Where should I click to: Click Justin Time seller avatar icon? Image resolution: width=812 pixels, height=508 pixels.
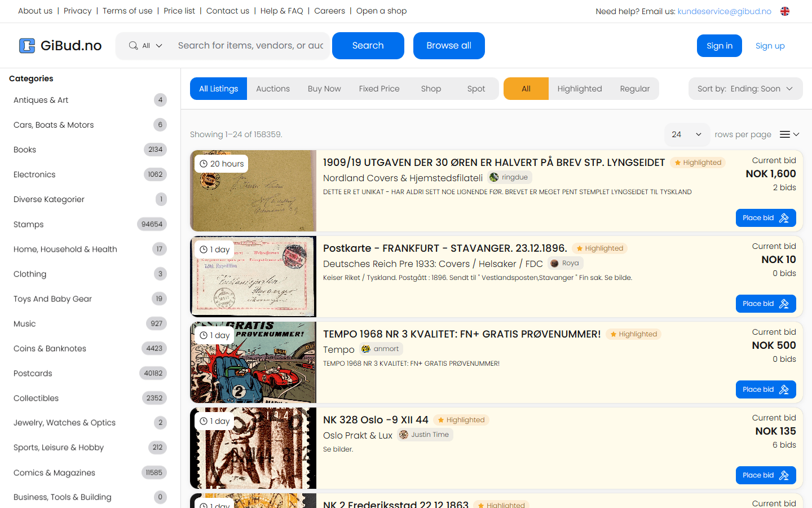point(404,435)
